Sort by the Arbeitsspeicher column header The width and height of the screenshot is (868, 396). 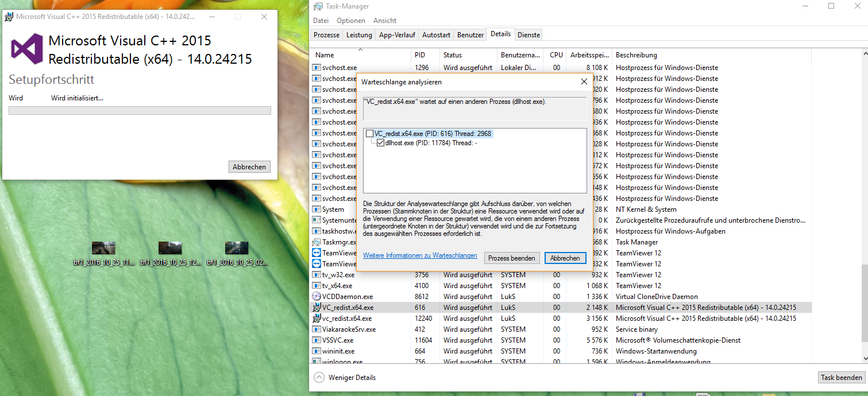(589, 55)
